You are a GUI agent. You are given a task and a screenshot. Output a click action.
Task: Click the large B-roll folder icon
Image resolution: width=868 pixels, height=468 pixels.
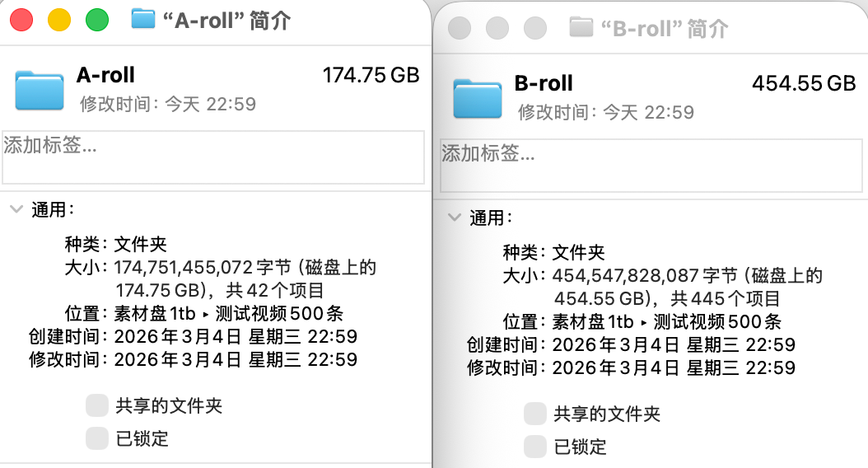478,98
